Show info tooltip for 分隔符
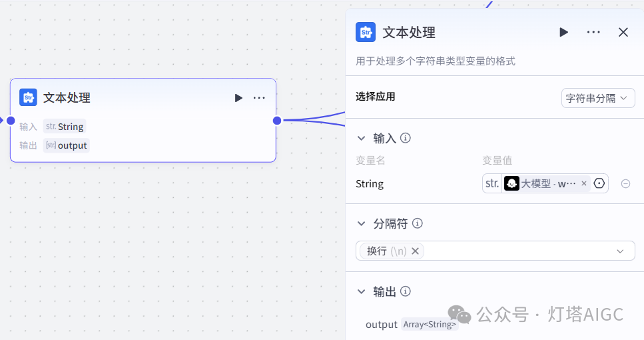This screenshot has width=644, height=340. point(418,223)
